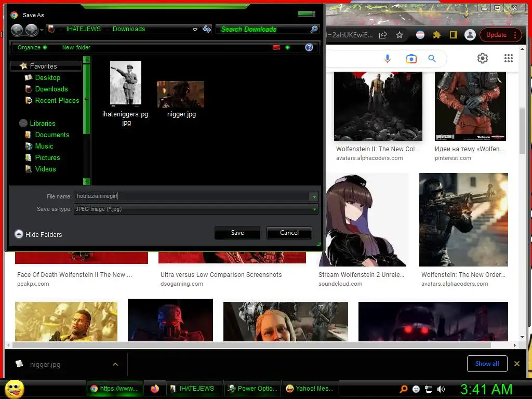Click the tray search magnifier icon
Screen dimensions: 532x399
pyautogui.click(x=403, y=389)
